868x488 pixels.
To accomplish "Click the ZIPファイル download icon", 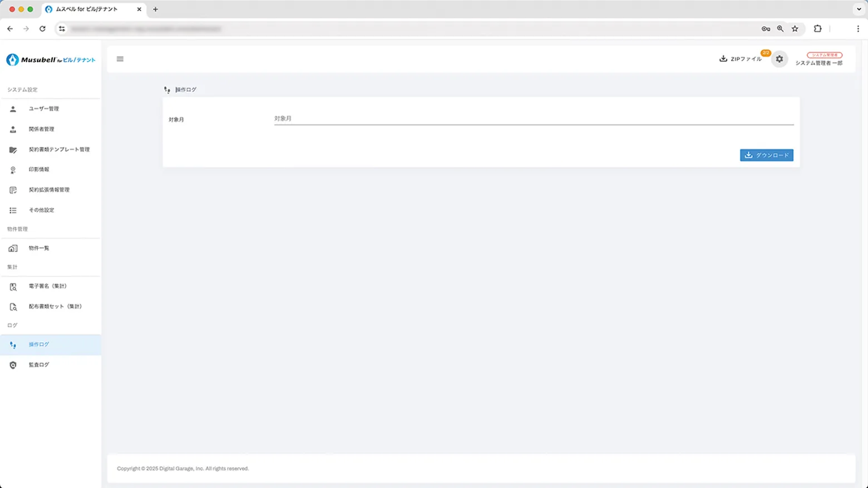I will (x=723, y=59).
